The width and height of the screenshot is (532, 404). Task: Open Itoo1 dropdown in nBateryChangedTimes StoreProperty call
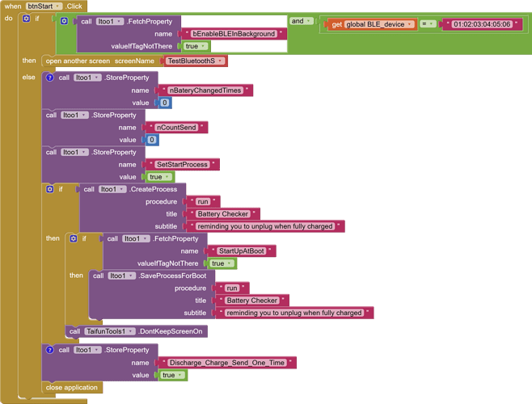[x=87, y=78]
